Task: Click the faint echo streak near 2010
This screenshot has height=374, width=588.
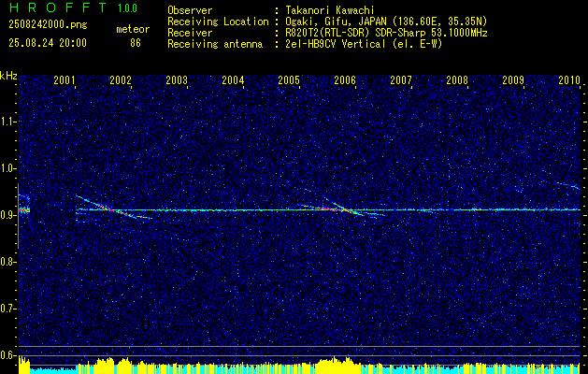Action: click(567, 184)
